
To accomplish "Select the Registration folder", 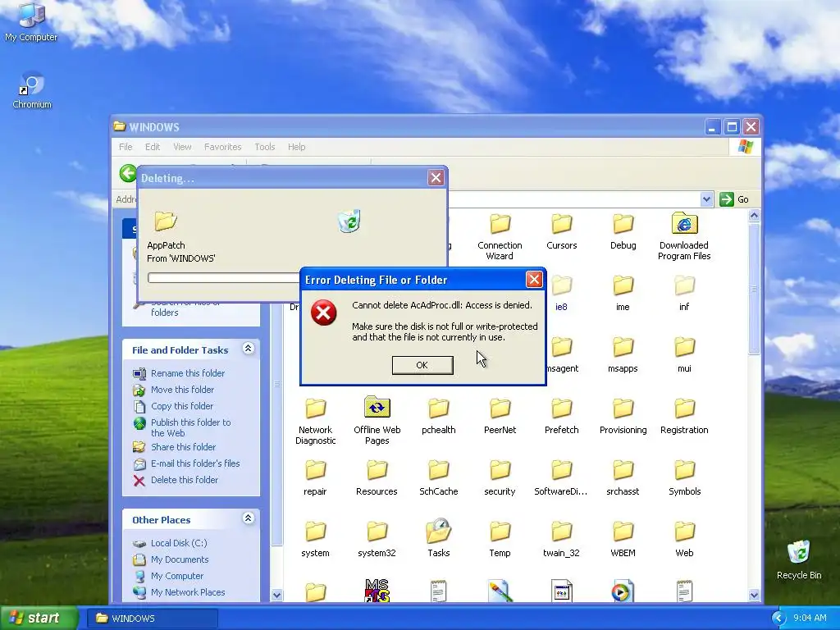I will click(684, 416).
